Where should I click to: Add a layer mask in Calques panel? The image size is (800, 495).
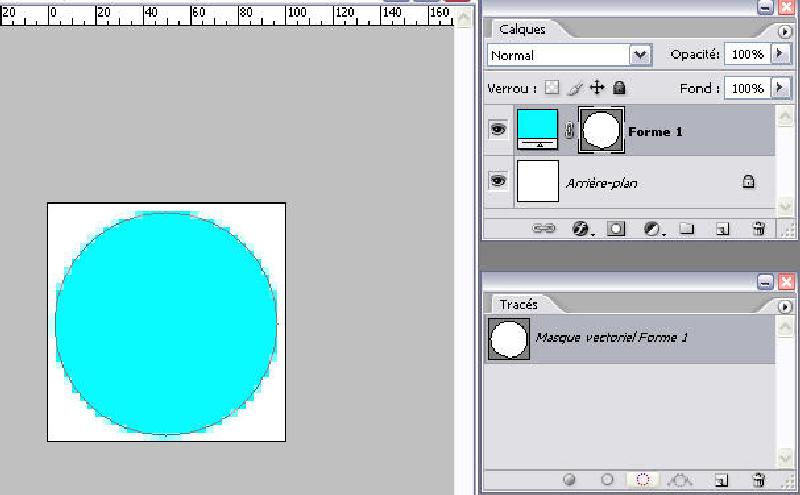coord(616,228)
